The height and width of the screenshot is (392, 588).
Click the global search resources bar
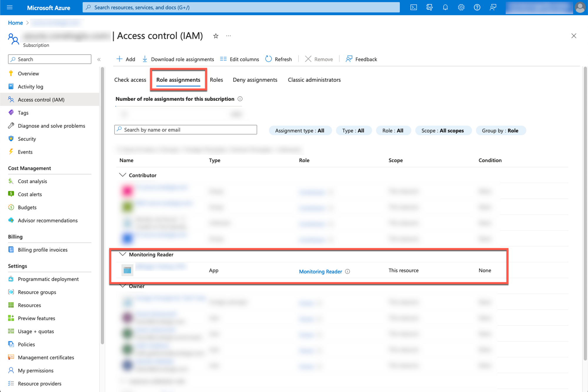pyautogui.click(x=241, y=7)
